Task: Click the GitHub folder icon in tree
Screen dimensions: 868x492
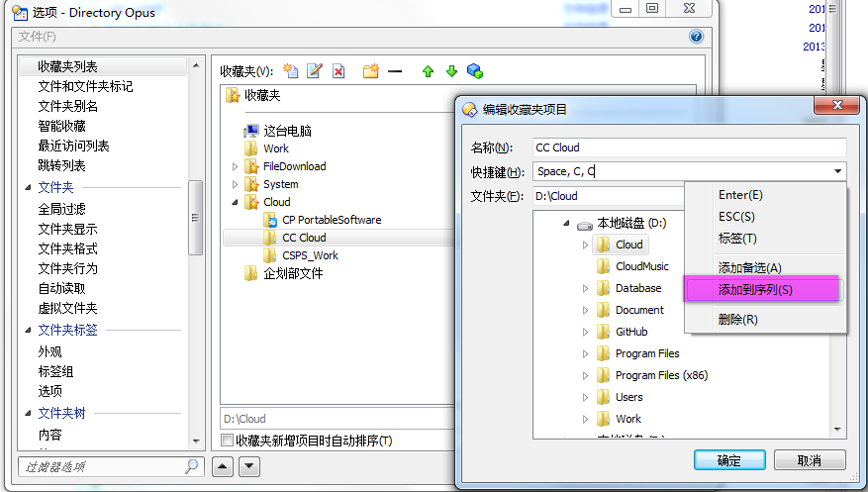Action: point(604,332)
